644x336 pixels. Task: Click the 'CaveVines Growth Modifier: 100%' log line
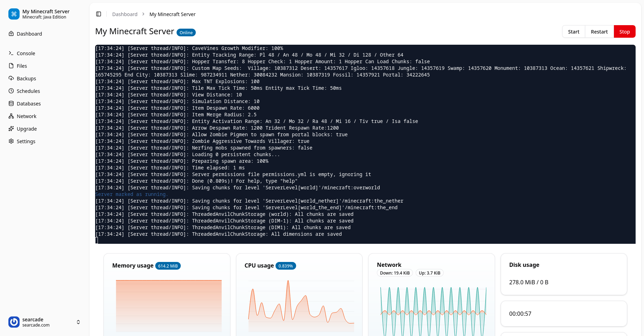pos(189,48)
